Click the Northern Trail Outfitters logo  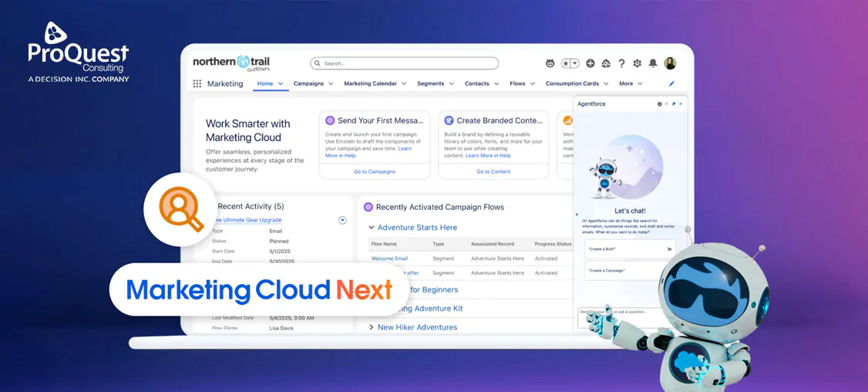231,63
